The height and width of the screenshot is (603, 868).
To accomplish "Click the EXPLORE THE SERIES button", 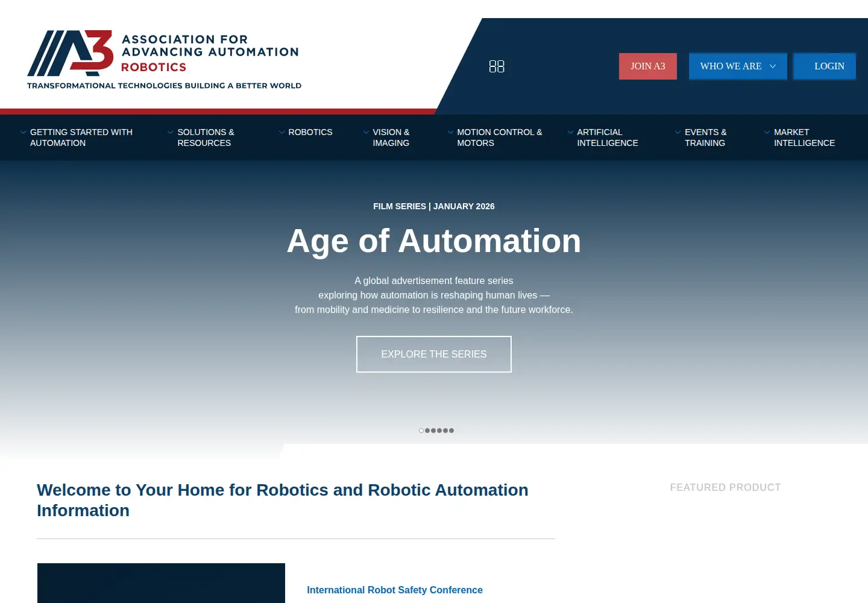I will 434,354.
